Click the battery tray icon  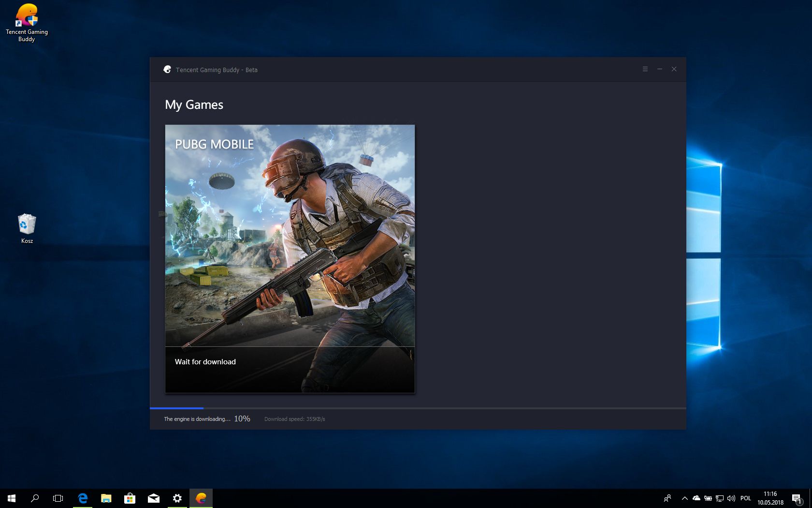point(708,498)
